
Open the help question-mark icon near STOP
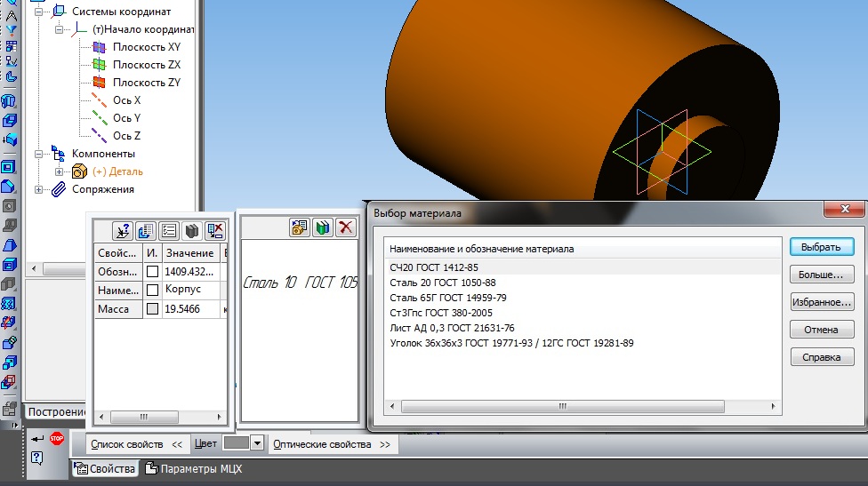[37, 458]
